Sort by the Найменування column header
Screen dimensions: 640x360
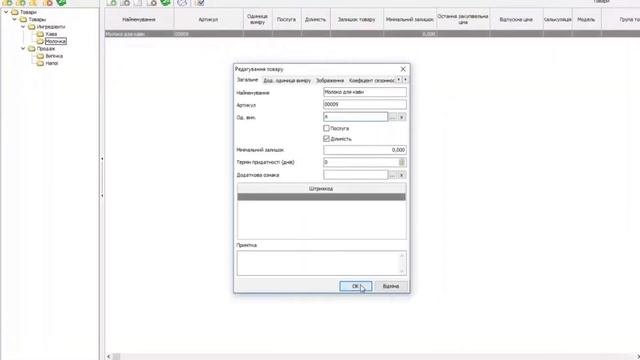139,20
